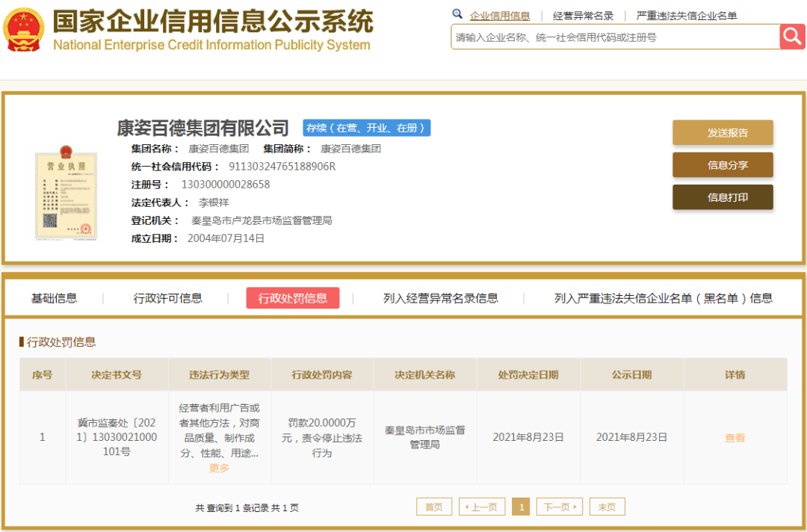
Task: Select the 行政处罚信息 tab
Action: pyautogui.click(x=293, y=298)
